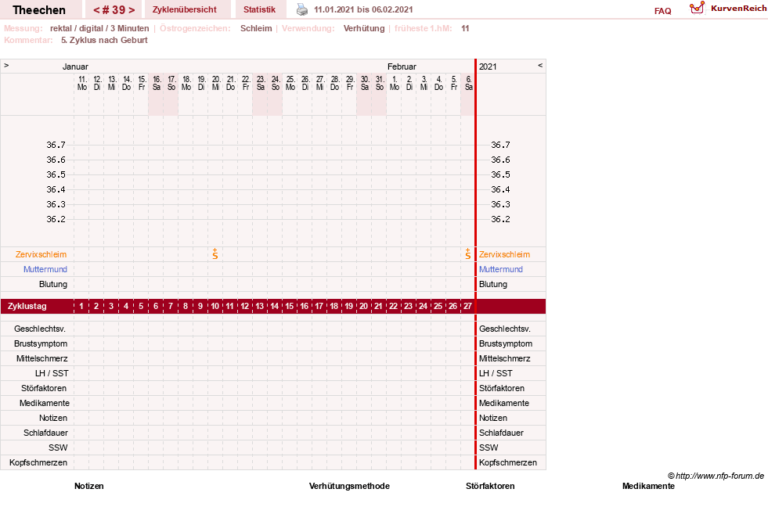Click the left Mittelschmerz row label

click(42, 359)
